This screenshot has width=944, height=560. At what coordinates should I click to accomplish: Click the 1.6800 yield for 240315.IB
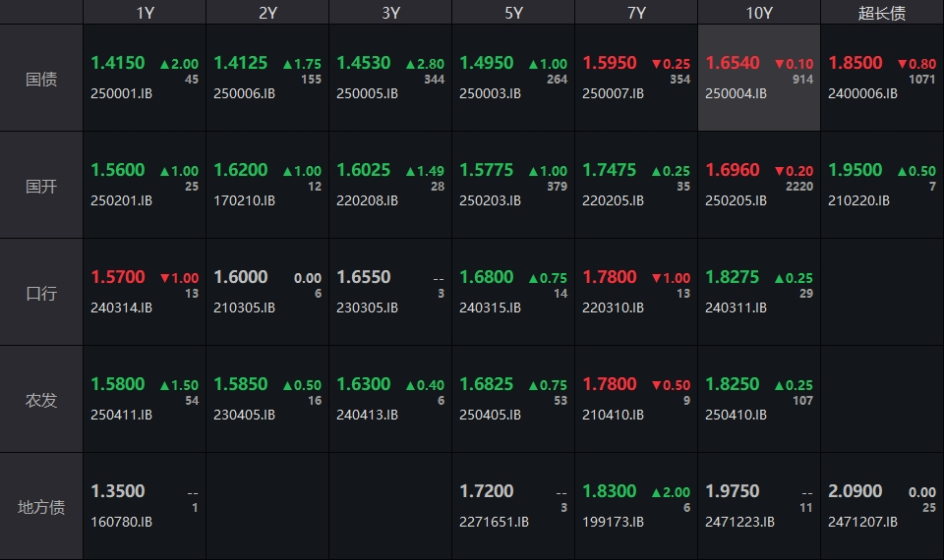(487, 277)
